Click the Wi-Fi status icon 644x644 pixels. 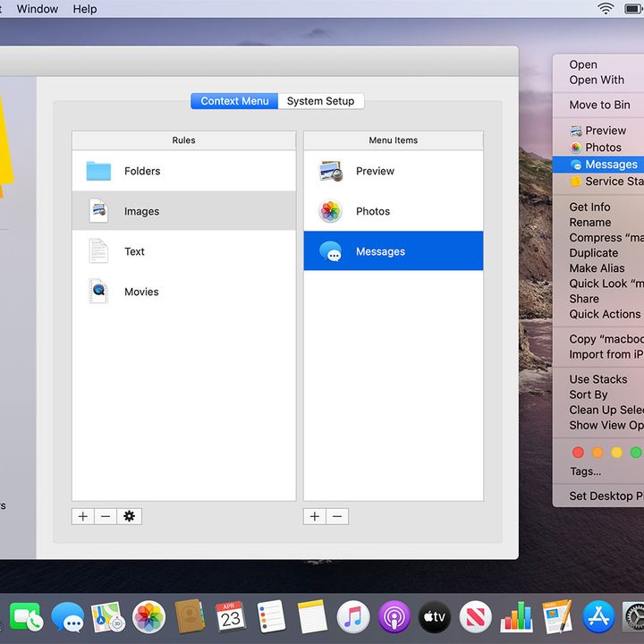[606, 9]
